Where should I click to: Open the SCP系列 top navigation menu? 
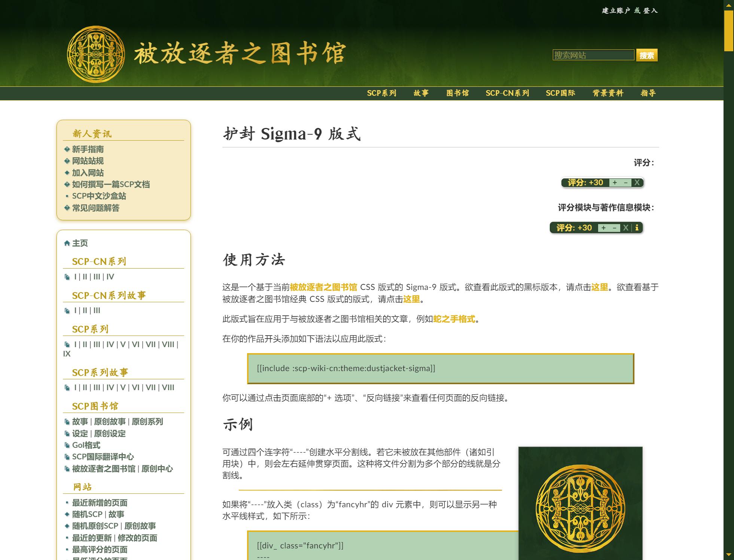381,93
